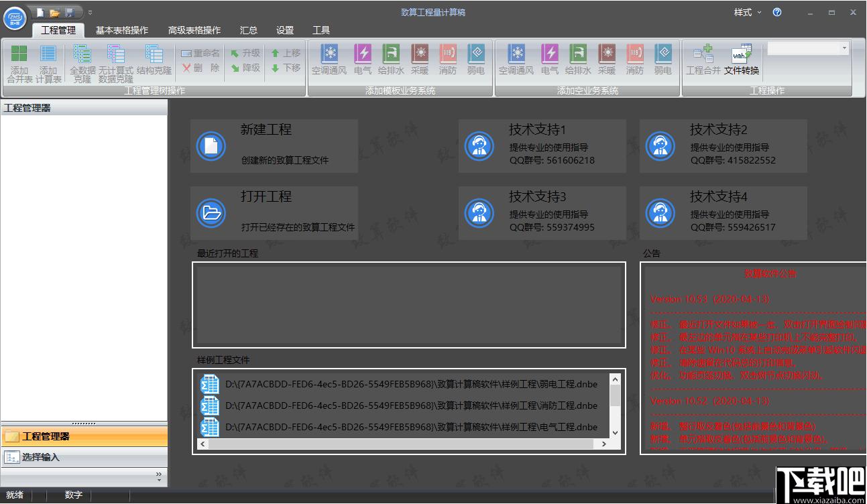Add 消防 empty business system

tap(635, 60)
